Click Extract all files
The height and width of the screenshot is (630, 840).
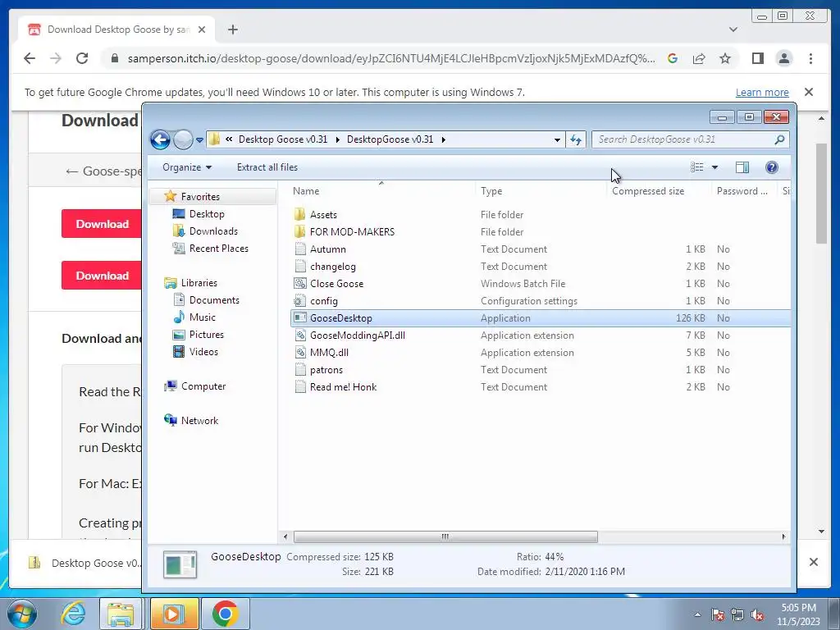267,167
